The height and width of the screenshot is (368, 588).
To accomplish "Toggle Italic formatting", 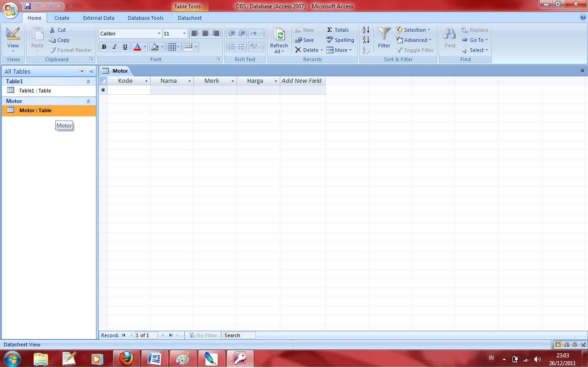I will tap(114, 47).
